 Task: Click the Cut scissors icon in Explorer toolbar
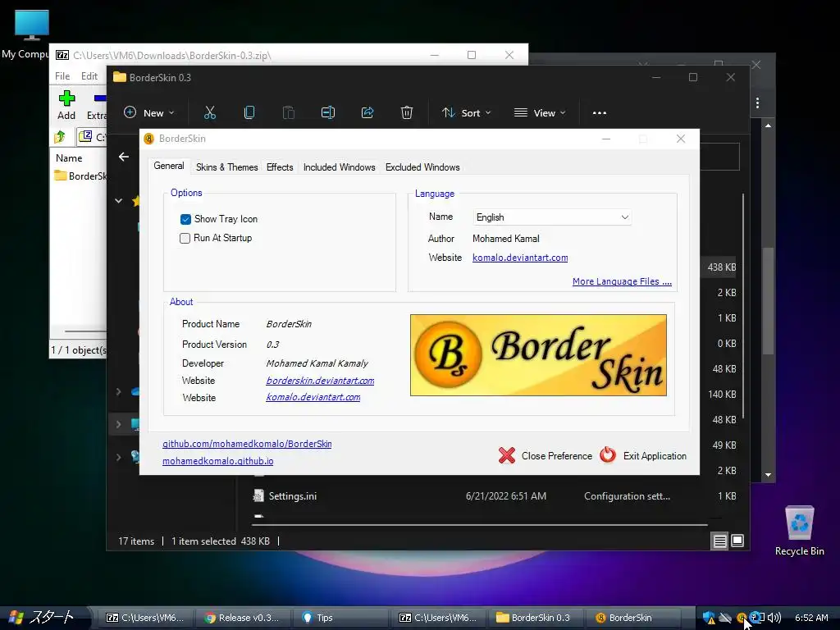tap(209, 112)
